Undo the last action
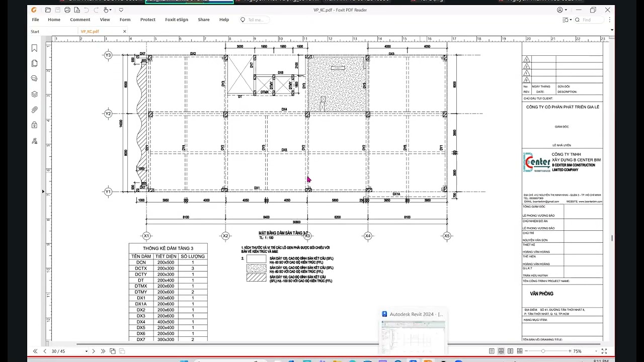This screenshot has height=362, width=644. pyautogui.click(x=86, y=10)
